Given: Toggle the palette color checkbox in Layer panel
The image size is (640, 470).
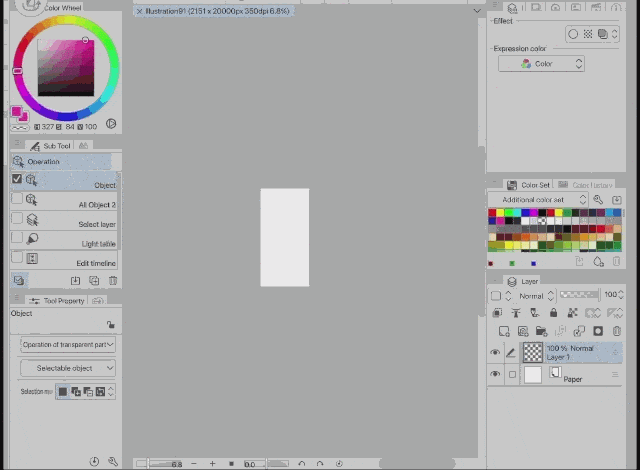Looking at the screenshot, I should coord(496,295).
